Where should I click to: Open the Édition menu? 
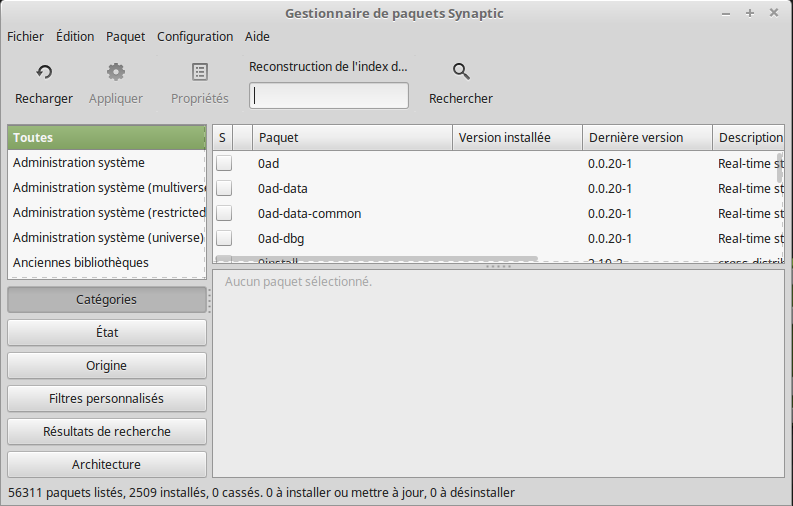click(x=75, y=36)
